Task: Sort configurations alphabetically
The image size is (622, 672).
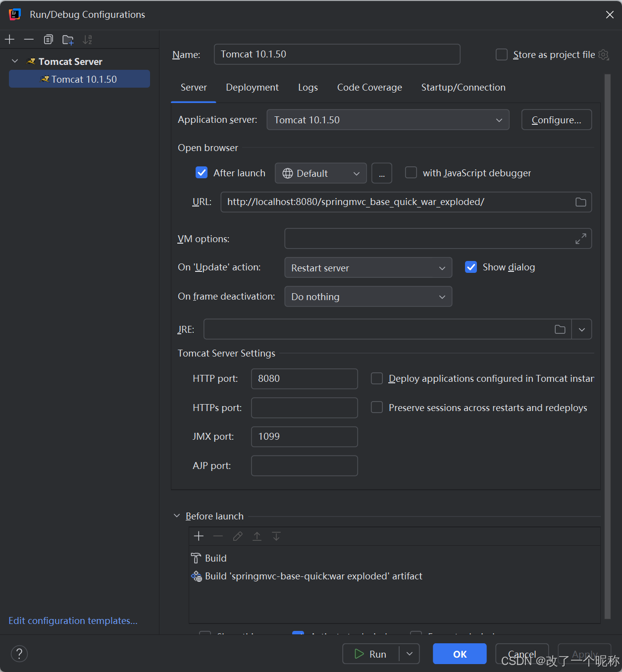Action: pos(87,39)
